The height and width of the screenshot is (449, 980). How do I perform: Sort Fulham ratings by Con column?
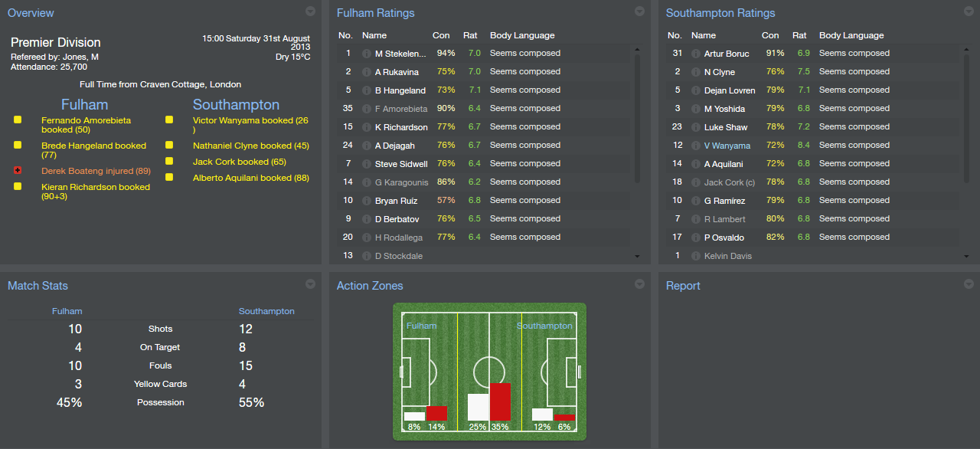click(441, 35)
